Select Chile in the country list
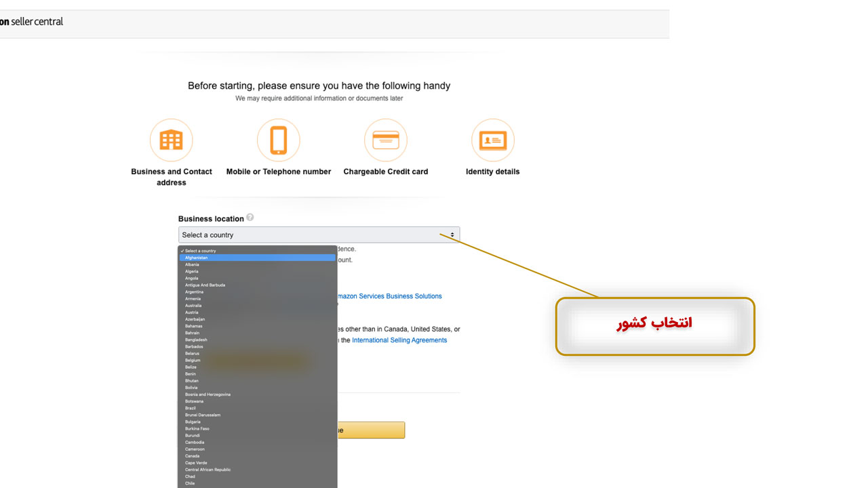868x488 pixels. 258,483
